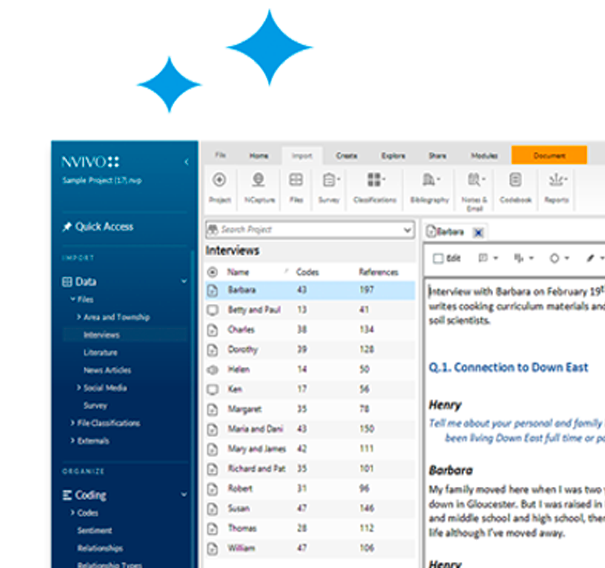This screenshot has height=568, width=605.
Task: Click video icon next to Ken
Action: point(213,389)
